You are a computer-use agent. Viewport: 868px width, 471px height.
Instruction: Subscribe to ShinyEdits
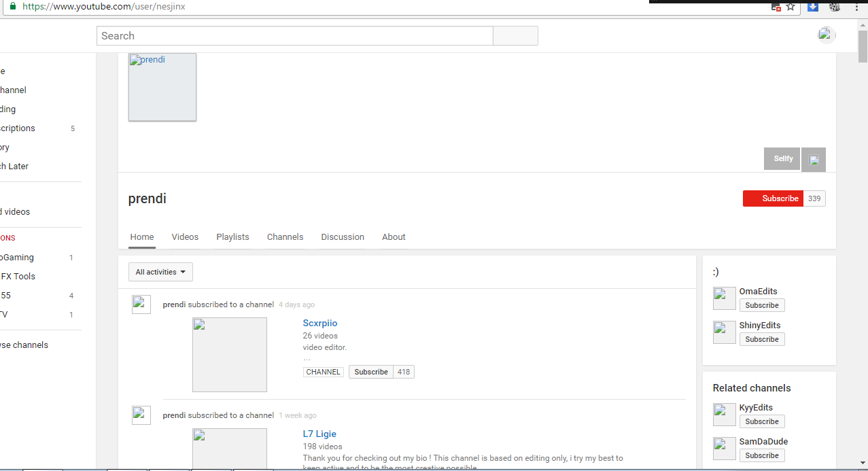pos(762,339)
